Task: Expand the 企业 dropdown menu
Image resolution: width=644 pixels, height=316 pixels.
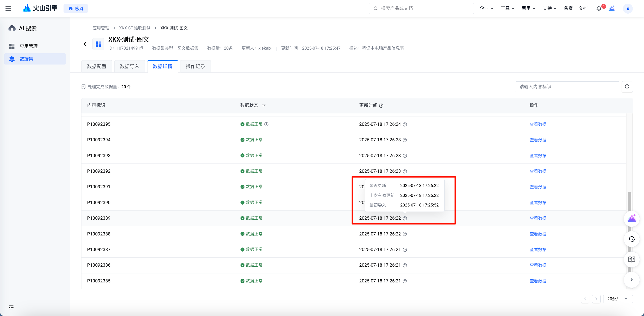Action: pyautogui.click(x=486, y=9)
